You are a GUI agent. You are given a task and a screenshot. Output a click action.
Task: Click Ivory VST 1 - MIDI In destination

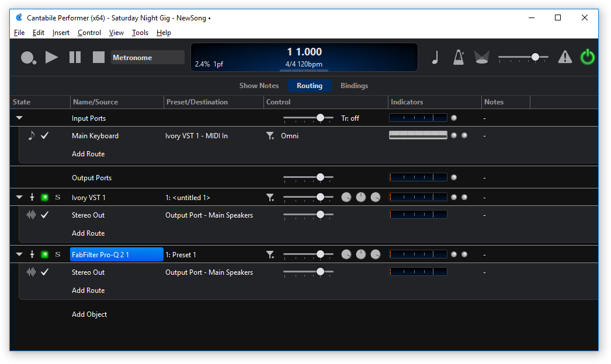196,136
